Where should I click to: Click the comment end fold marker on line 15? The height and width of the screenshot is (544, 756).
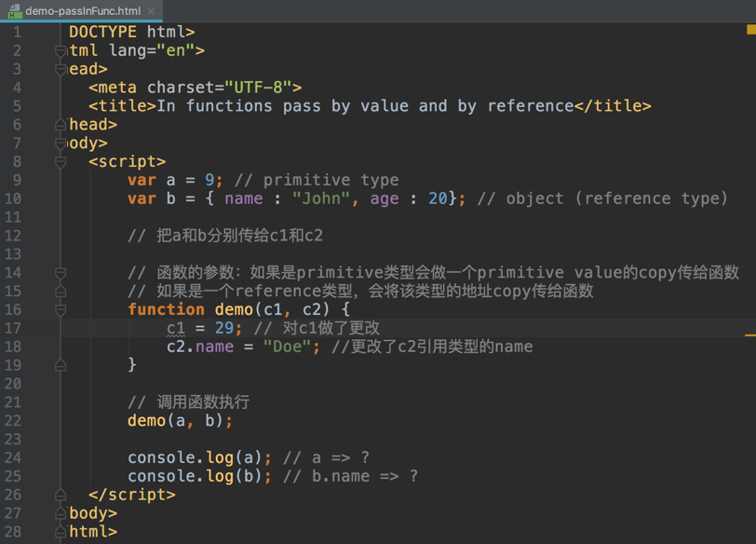(x=61, y=292)
